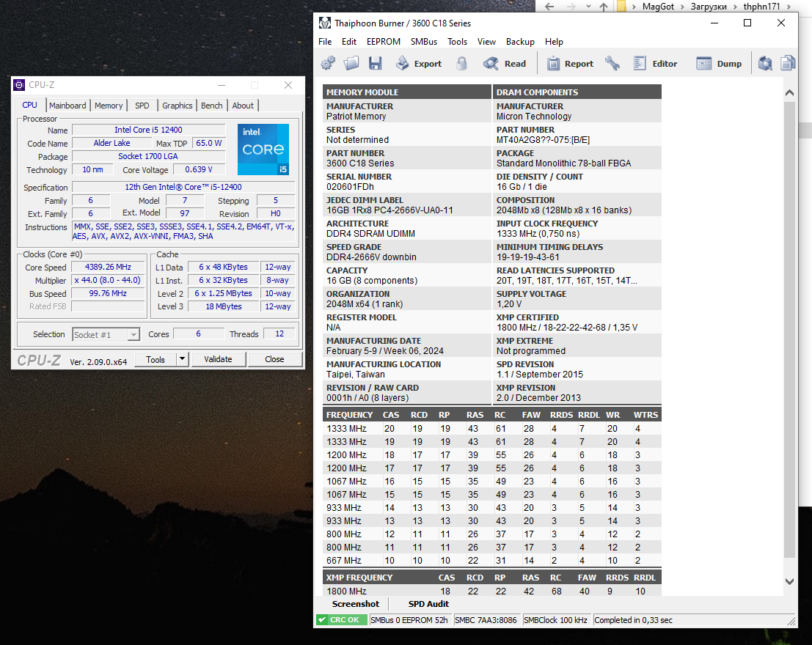Switch to the SPD Audit tab
The image size is (812, 645).
428,603
